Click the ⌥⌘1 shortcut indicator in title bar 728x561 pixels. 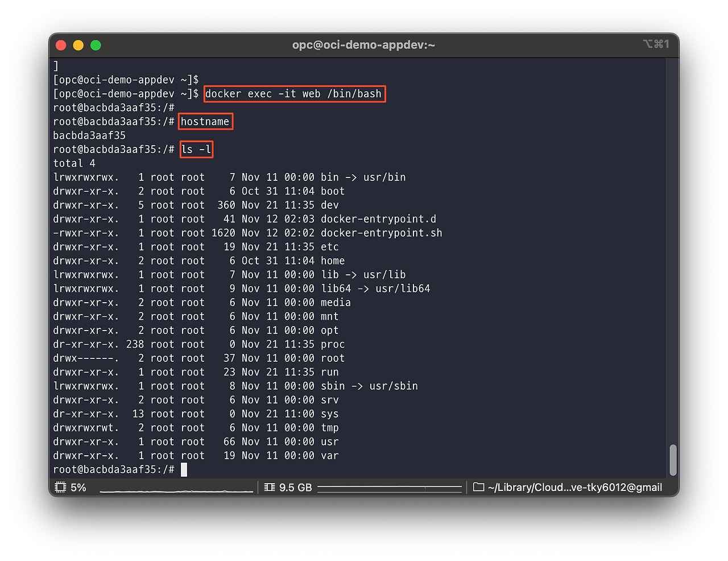pos(656,44)
